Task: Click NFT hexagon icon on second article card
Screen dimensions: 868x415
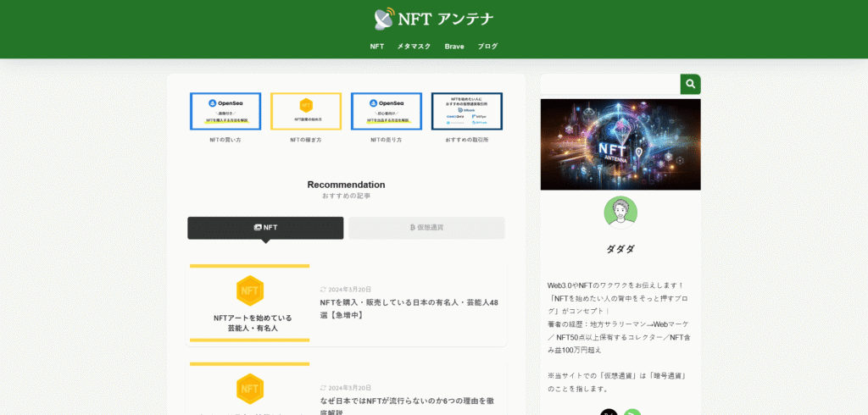Action: 250,389
